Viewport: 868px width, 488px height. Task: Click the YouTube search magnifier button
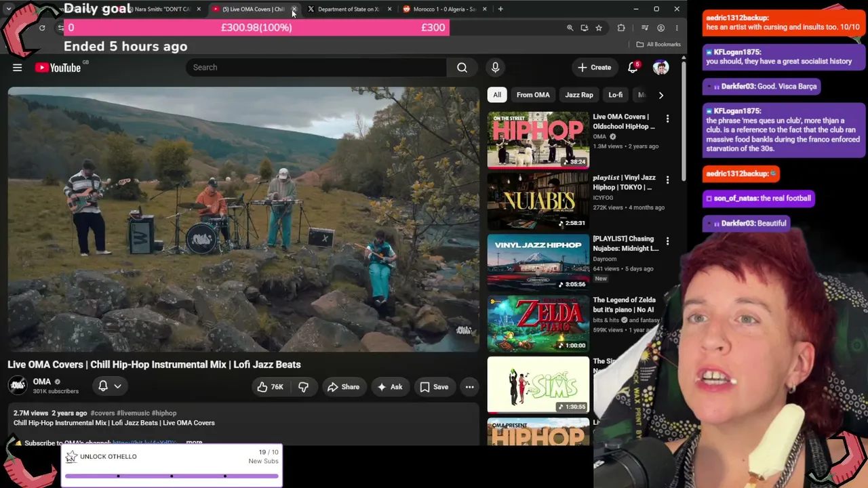(462, 67)
